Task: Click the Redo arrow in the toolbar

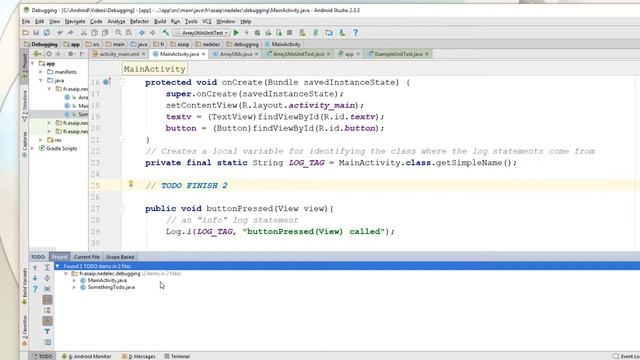Action: pos(71,33)
